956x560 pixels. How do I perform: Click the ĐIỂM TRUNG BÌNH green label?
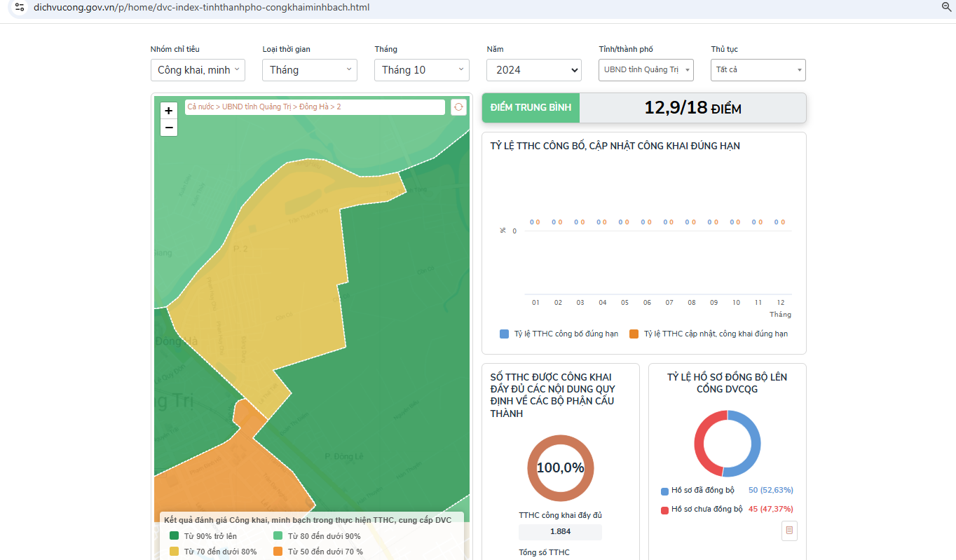[531, 108]
